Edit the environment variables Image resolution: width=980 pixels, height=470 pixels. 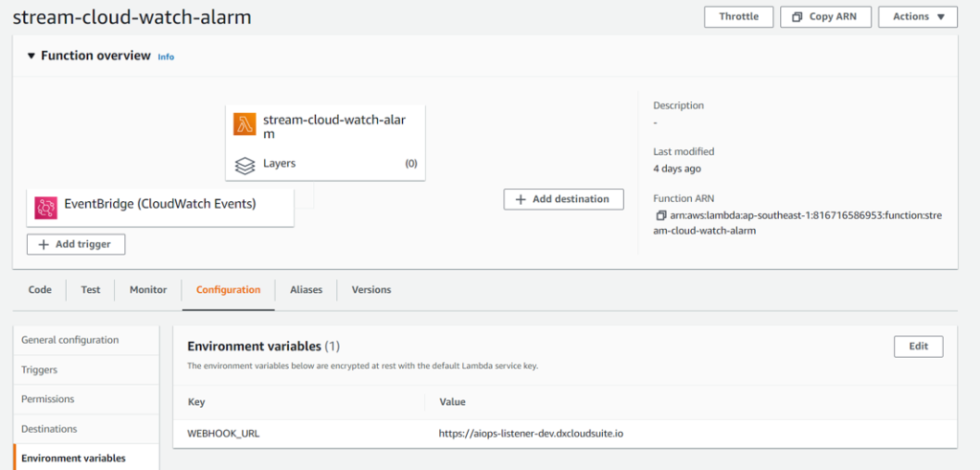point(918,347)
